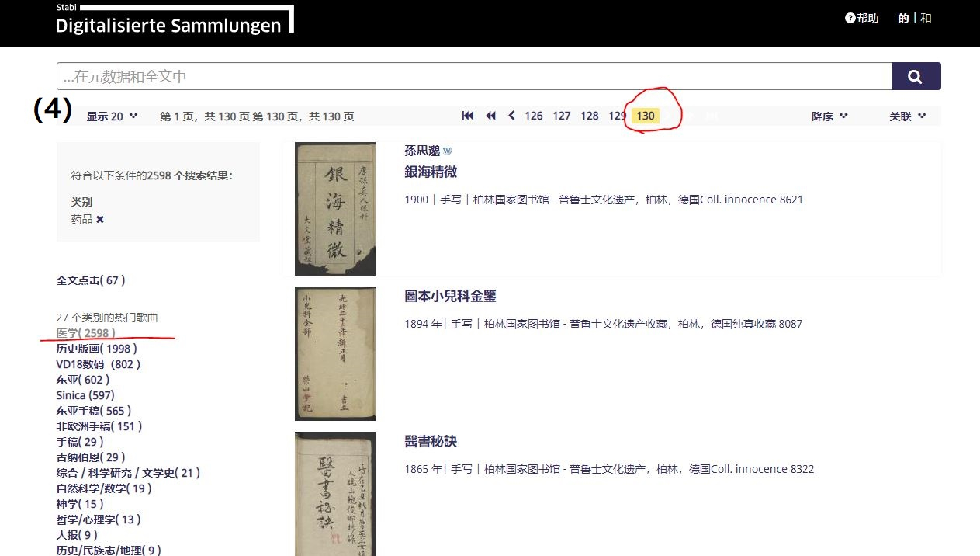The width and height of the screenshot is (980, 556).
Task: Go to the previous results page
Action: click(511, 116)
